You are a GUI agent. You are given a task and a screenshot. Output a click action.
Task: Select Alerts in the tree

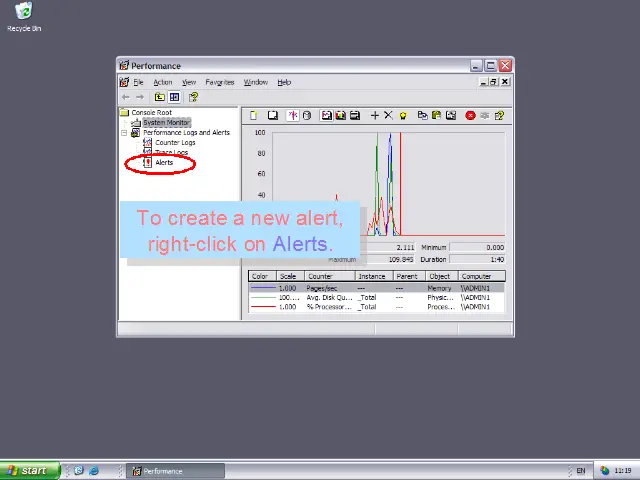[164, 162]
